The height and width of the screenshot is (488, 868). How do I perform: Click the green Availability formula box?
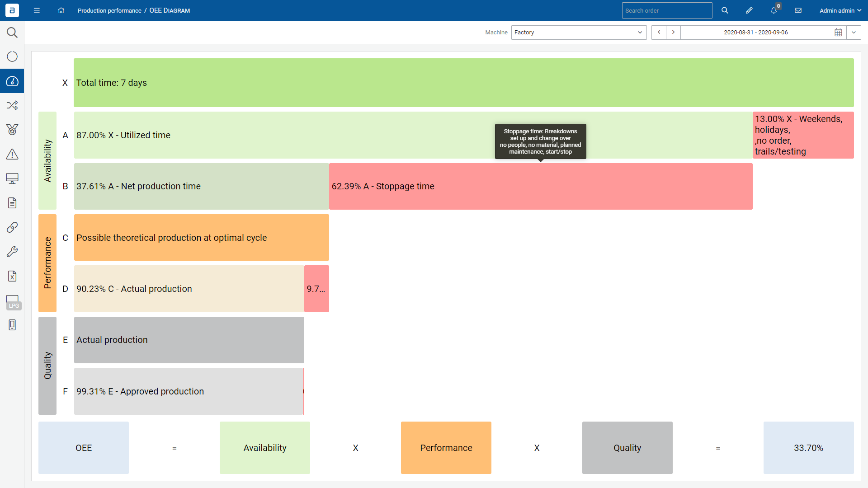[x=265, y=448]
